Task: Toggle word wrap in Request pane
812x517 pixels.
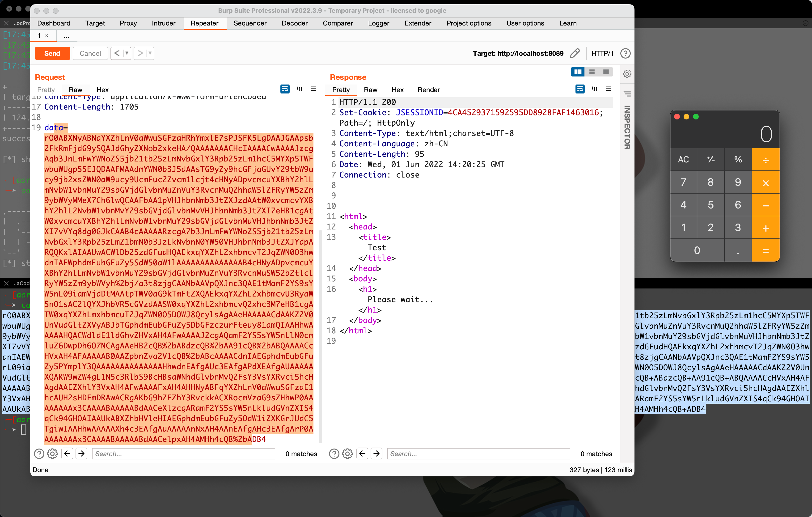Action: (285, 89)
